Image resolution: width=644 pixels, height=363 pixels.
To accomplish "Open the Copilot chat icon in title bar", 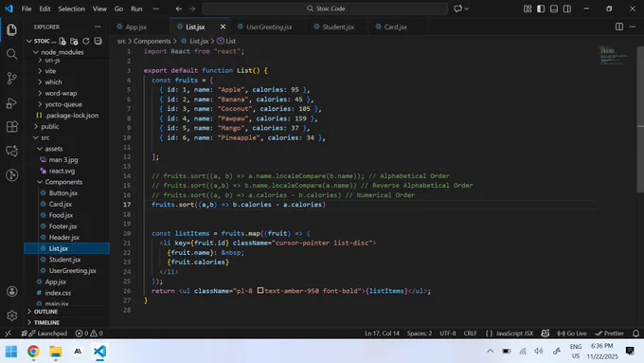I will [458, 9].
